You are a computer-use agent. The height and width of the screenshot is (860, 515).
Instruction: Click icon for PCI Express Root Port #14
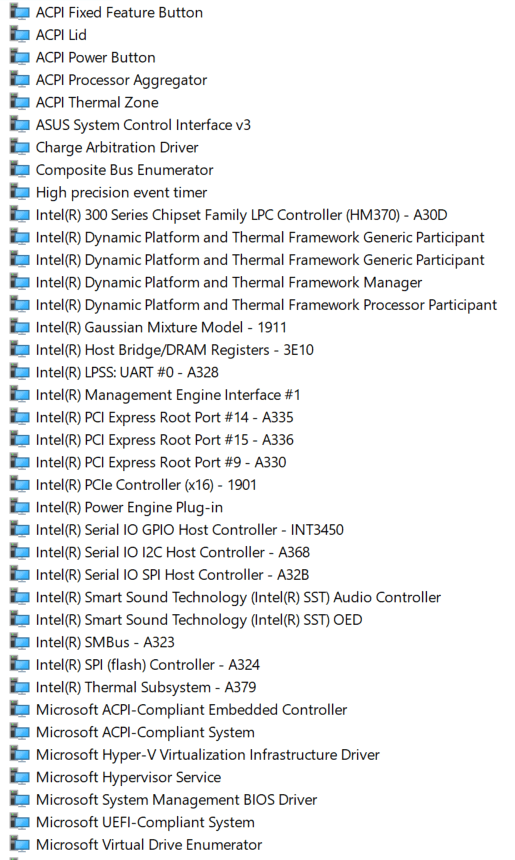20,417
